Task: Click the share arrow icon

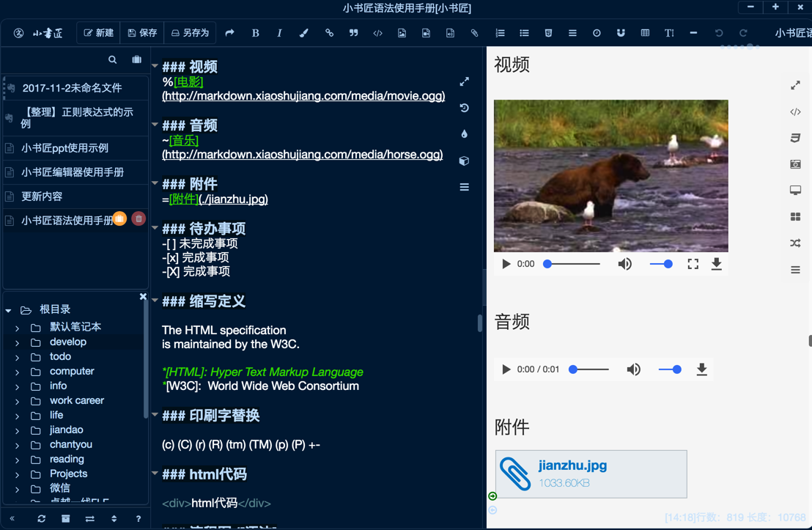Action: click(229, 33)
